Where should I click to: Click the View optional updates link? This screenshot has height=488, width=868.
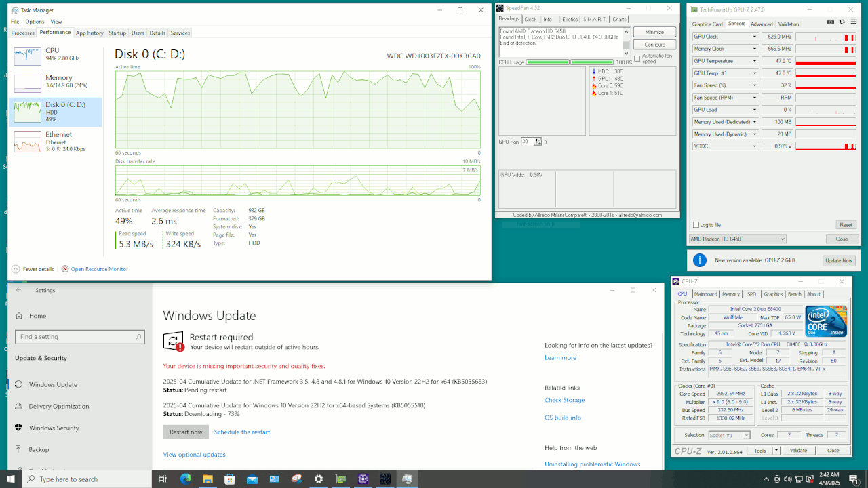[x=194, y=454]
